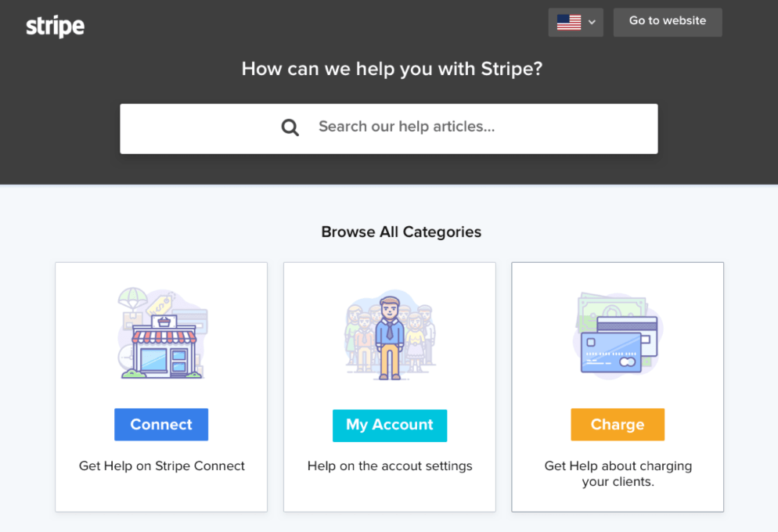
Task: Open the language dropdown chevron
Action: [x=592, y=23]
